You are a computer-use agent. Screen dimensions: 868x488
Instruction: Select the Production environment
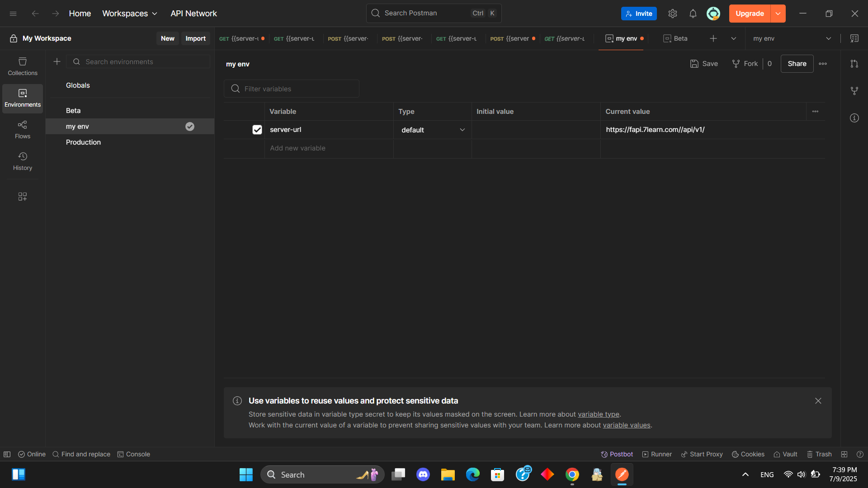click(130, 142)
